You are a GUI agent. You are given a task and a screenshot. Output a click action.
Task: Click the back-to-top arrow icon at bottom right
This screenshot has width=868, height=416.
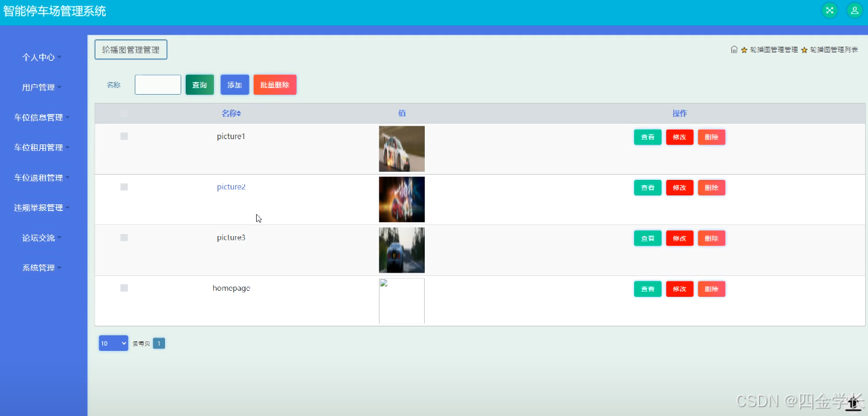point(853,406)
